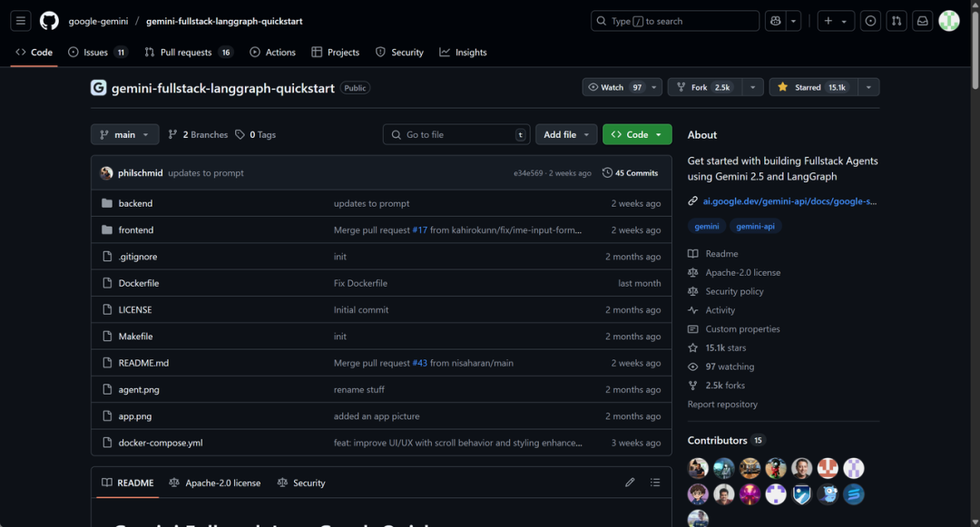The height and width of the screenshot is (527, 980).
Task: Open the user profile avatar menu
Action: [x=949, y=21]
